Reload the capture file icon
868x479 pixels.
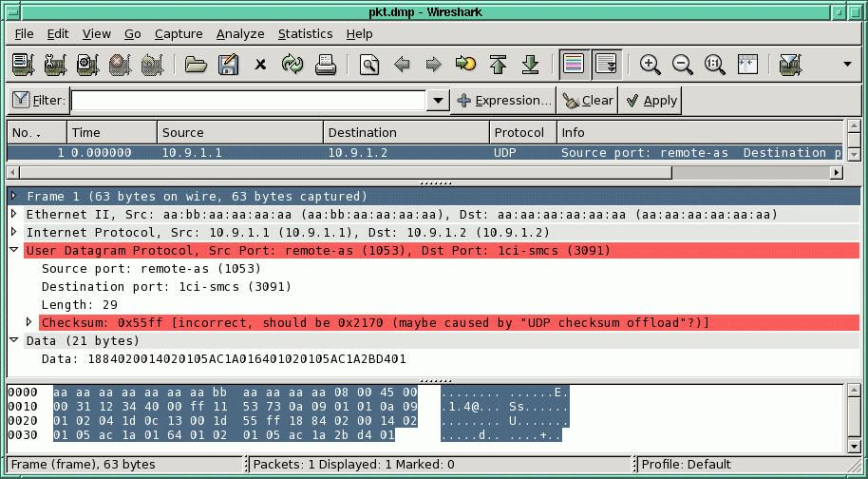292,65
